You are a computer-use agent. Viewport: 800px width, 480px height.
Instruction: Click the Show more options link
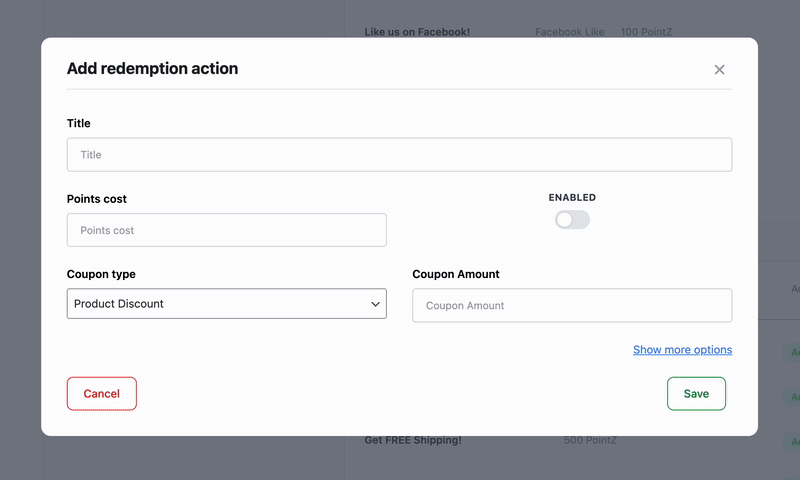tap(682, 350)
